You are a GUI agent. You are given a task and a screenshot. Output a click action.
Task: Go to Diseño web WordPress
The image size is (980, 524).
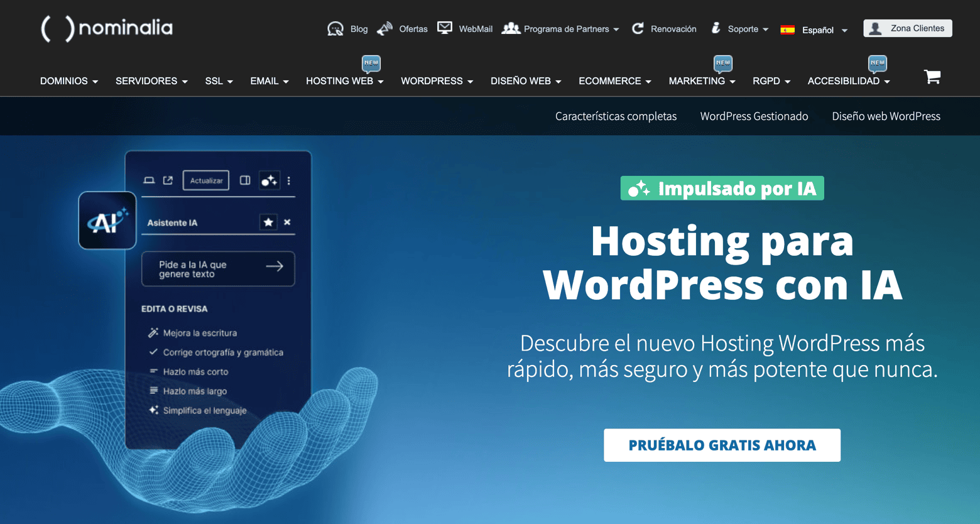[886, 116]
